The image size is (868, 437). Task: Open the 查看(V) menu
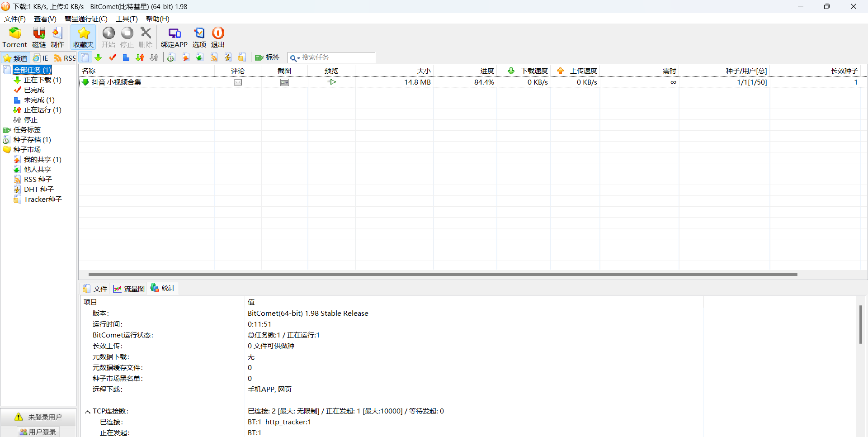tap(45, 19)
